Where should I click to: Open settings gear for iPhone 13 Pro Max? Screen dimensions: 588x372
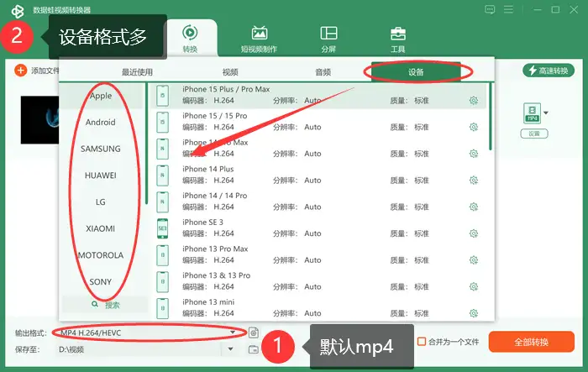point(474,260)
